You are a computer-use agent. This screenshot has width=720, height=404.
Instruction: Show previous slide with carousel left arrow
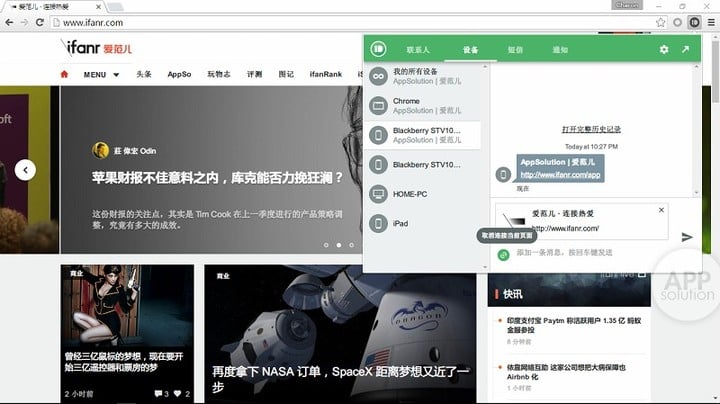[x=25, y=170]
